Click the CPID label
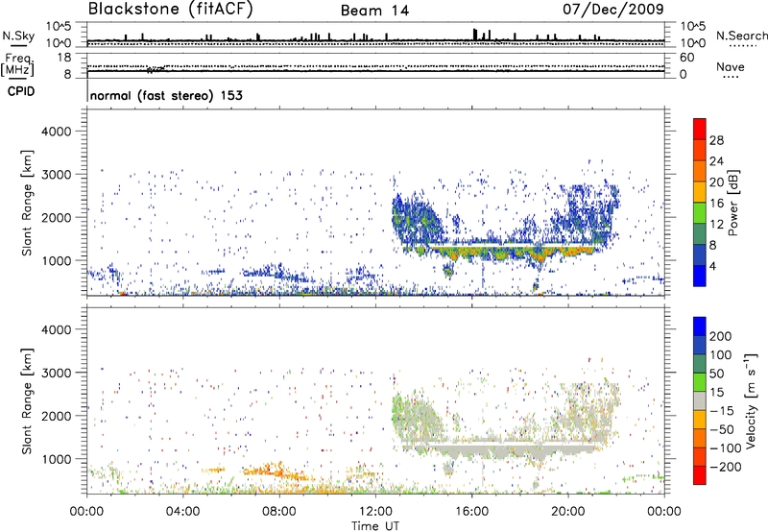This screenshot has width=768, height=532. pos(21,91)
